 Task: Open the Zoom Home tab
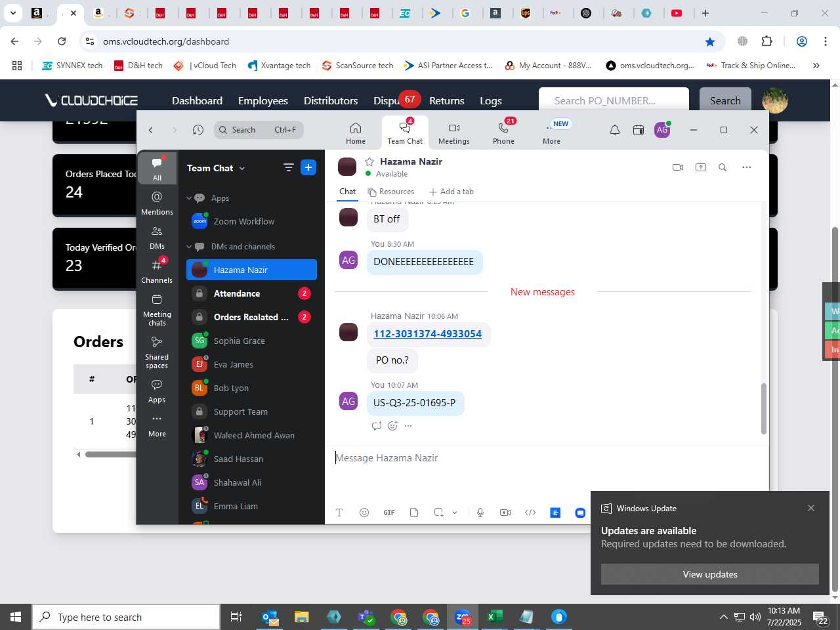356,133
